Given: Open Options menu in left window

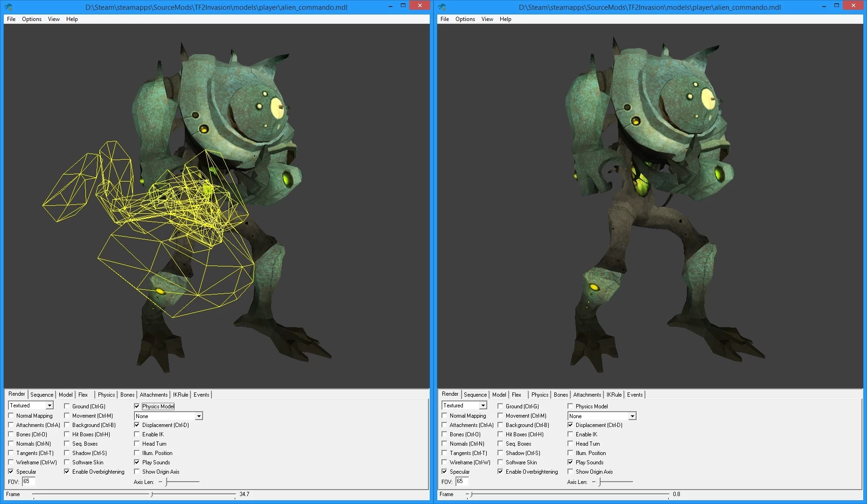Looking at the screenshot, I should tap(32, 19).
